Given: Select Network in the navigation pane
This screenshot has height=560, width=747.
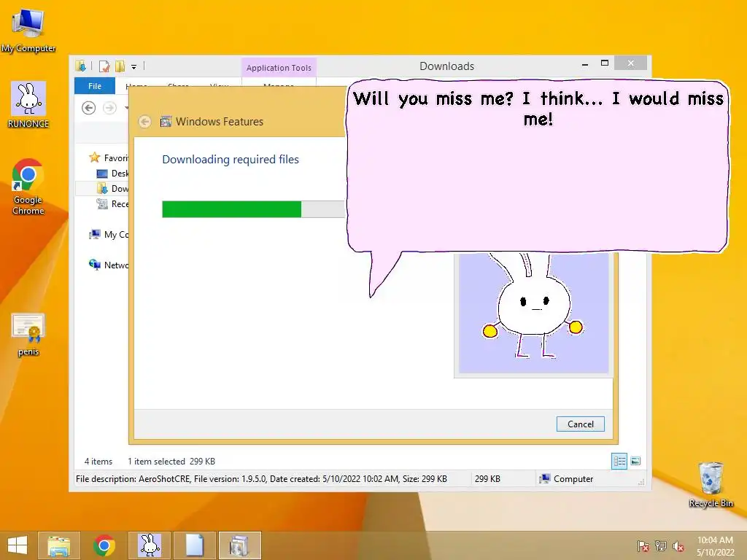Looking at the screenshot, I should [109, 265].
